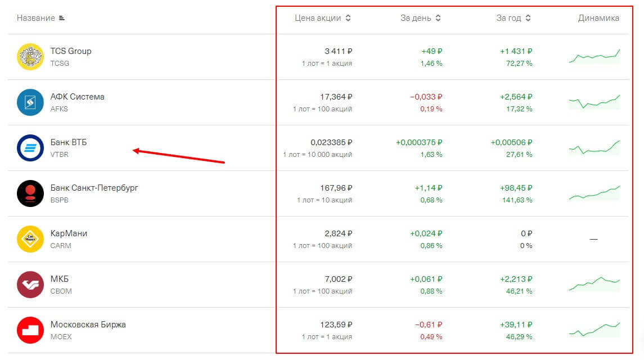Sort by За день column arrows
The image size is (644, 360).
pos(438,18)
